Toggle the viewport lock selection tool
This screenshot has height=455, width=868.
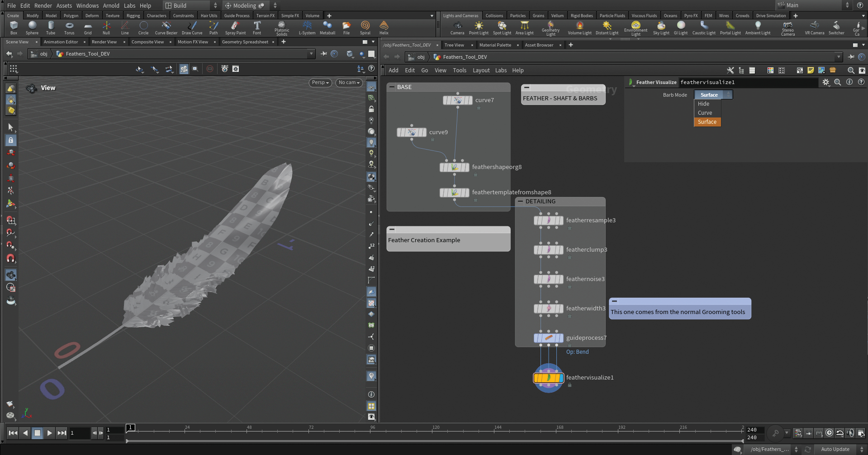(11, 140)
